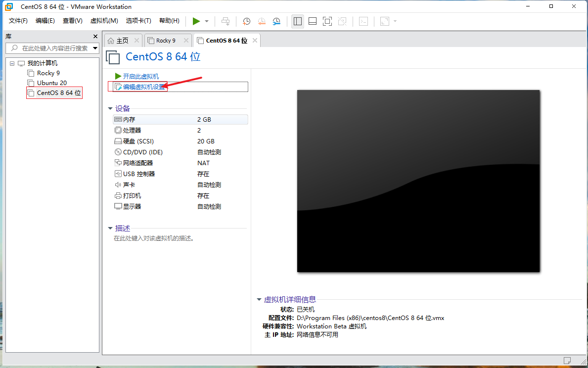588x368 pixels.
Task: Select the 声卡 device row
Action: [181, 184]
